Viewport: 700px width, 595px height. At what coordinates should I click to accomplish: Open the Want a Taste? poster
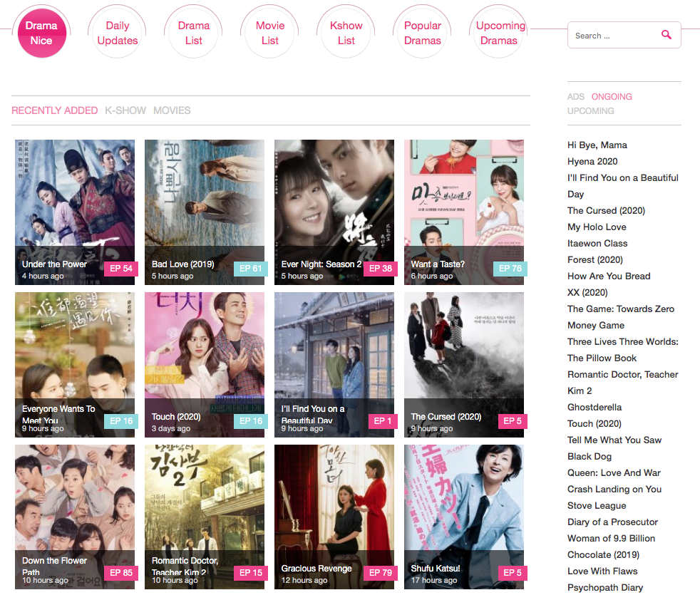pos(464,212)
